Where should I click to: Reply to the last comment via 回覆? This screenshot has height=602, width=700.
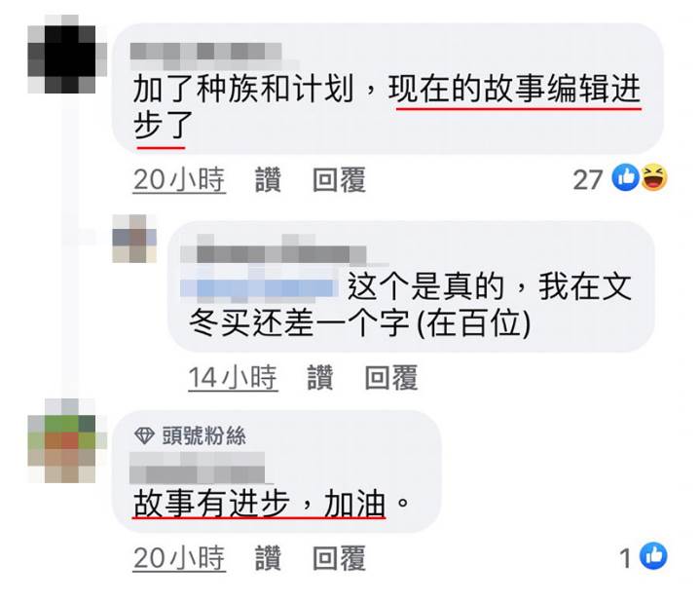tap(339, 558)
